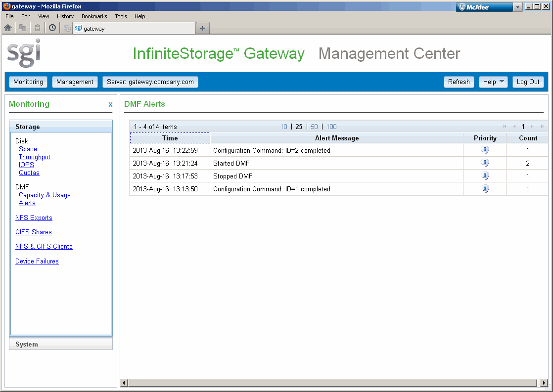The image size is (553, 392).
Task: Click the Log Out button
Action: click(x=528, y=82)
